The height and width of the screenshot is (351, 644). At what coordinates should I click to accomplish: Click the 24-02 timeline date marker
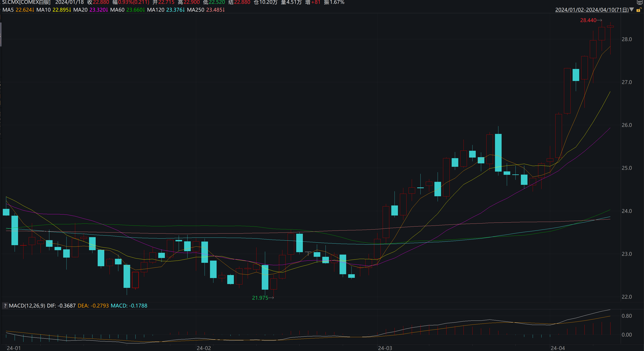point(204,348)
